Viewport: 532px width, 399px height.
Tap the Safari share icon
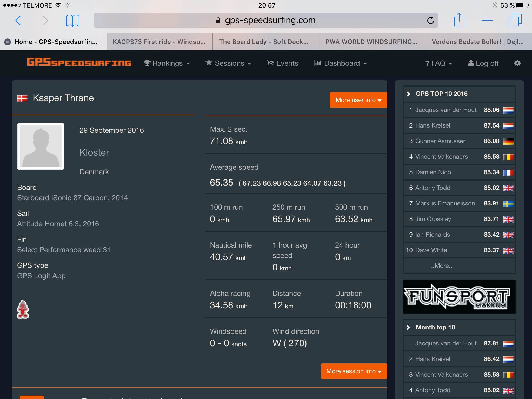pyautogui.click(x=459, y=20)
